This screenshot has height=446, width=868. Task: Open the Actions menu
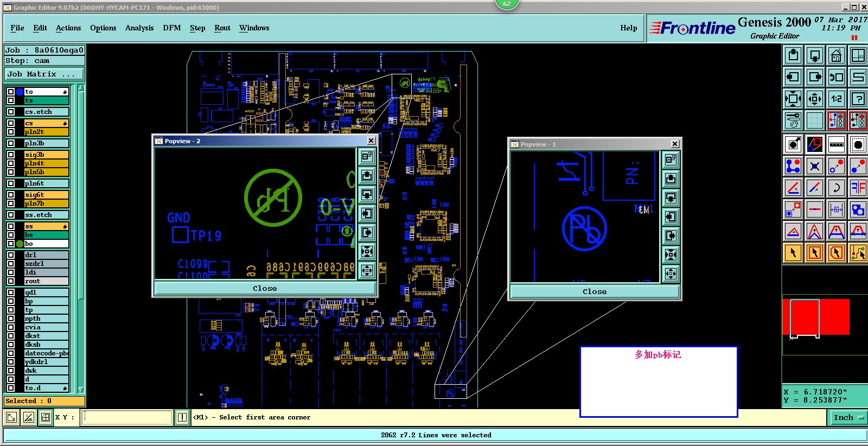coord(68,28)
